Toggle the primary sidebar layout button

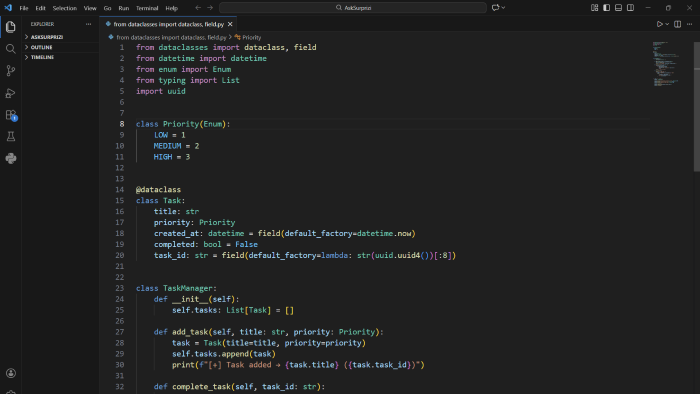click(606, 8)
